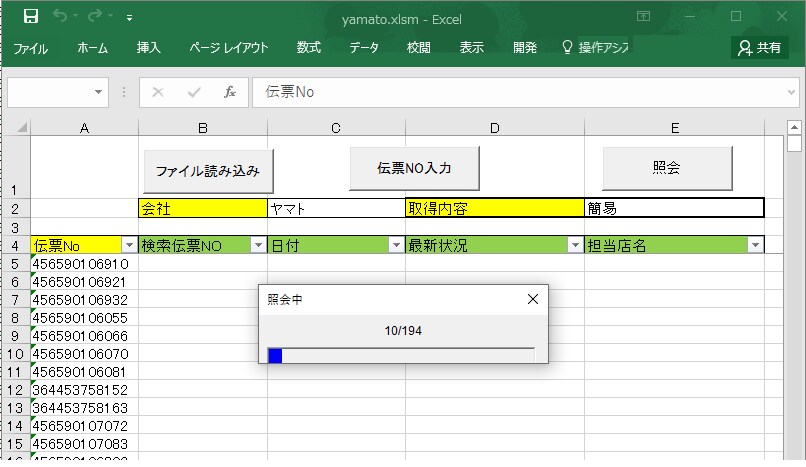Select cell with 364453758152
806x467 pixels.
point(84,390)
